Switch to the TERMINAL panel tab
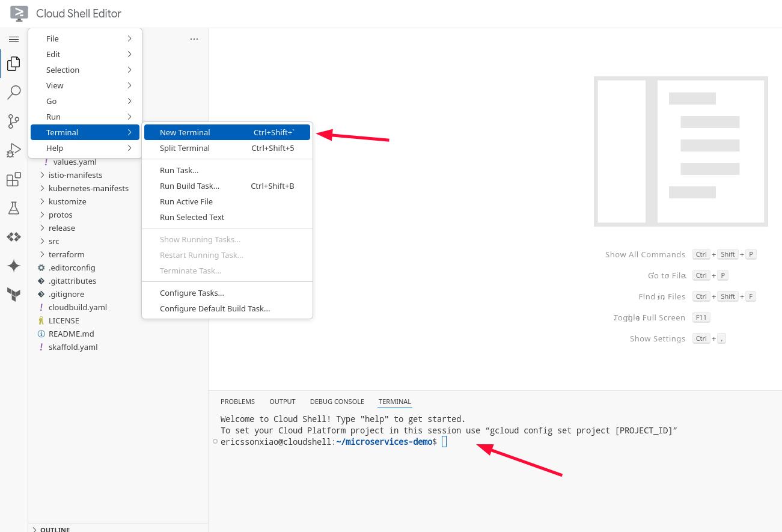Viewport: 782px width, 532px height. tap(395, 402)
